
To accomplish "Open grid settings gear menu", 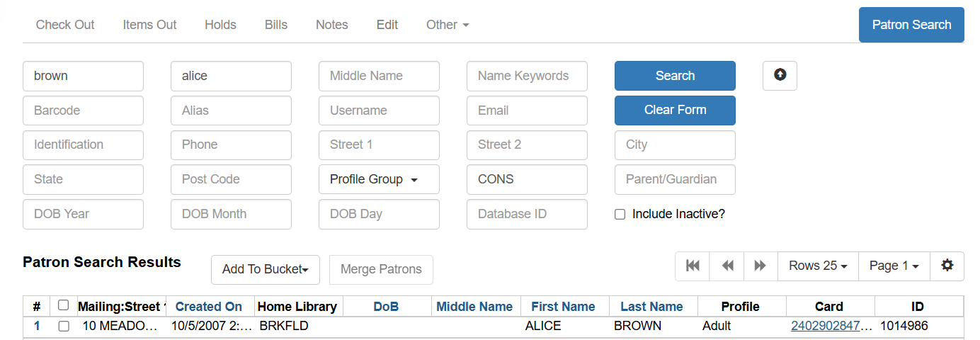I will tap(947, 266).
